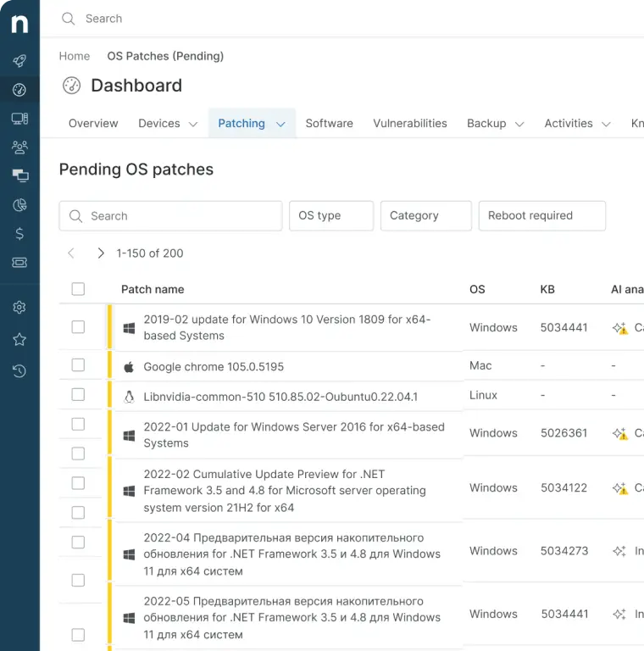
Task: Open the rocket Get Started sidebar icon
Action: tap(19, 61)
